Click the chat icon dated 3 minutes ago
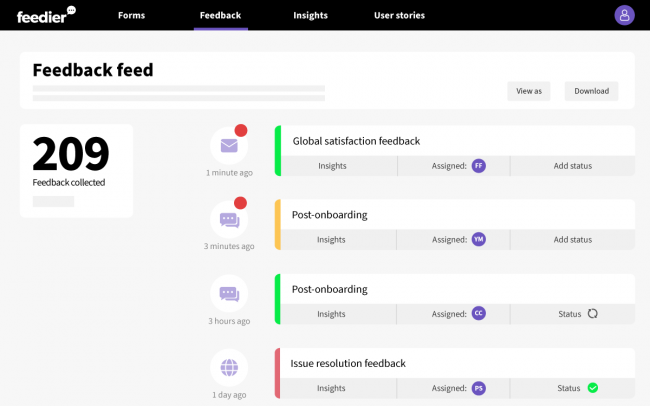The image size is (650, 406). (229, 220)
